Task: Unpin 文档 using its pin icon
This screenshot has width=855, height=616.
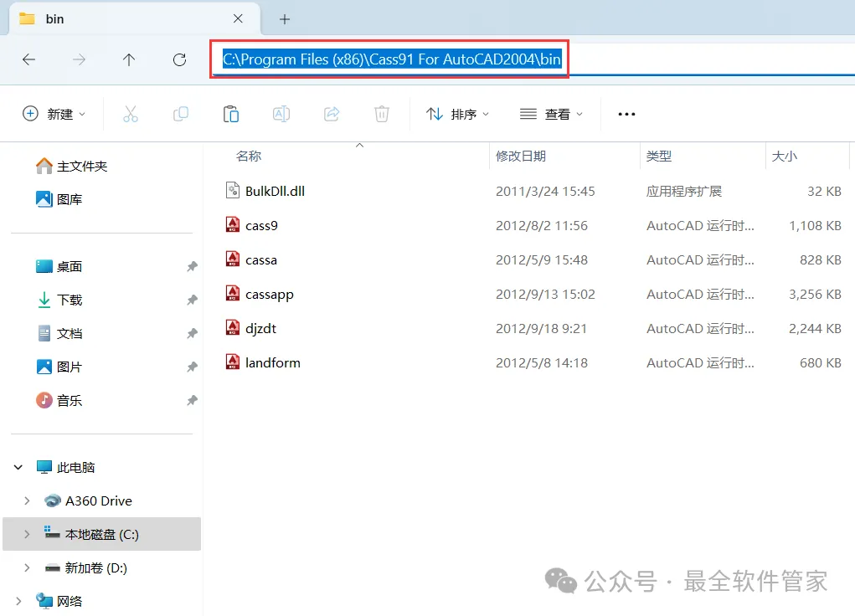Action: [192, 334]
